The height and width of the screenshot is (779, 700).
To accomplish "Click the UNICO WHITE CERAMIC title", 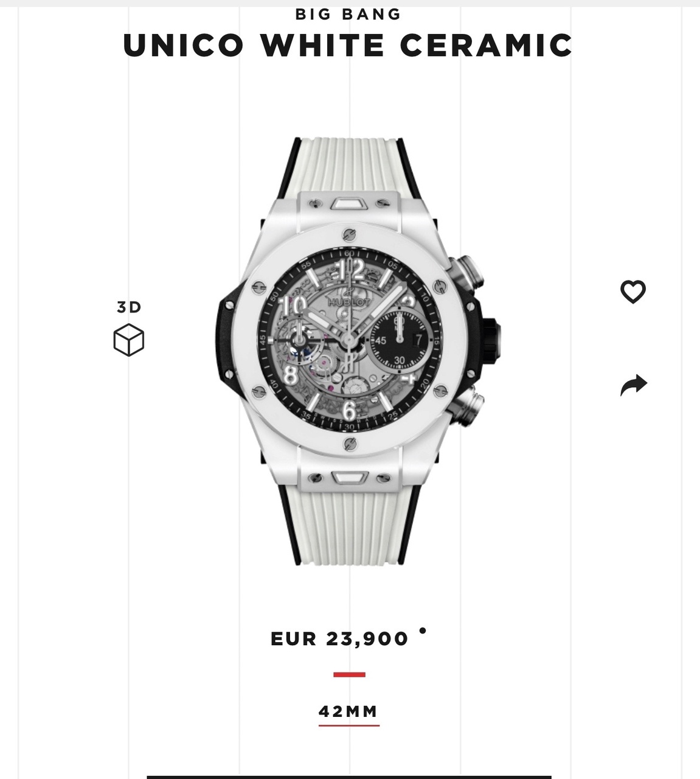I will 348,45.
